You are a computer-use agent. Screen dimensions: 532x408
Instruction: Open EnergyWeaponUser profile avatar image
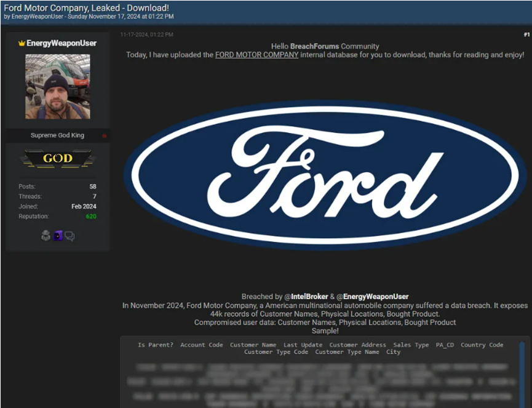[58, 87]
